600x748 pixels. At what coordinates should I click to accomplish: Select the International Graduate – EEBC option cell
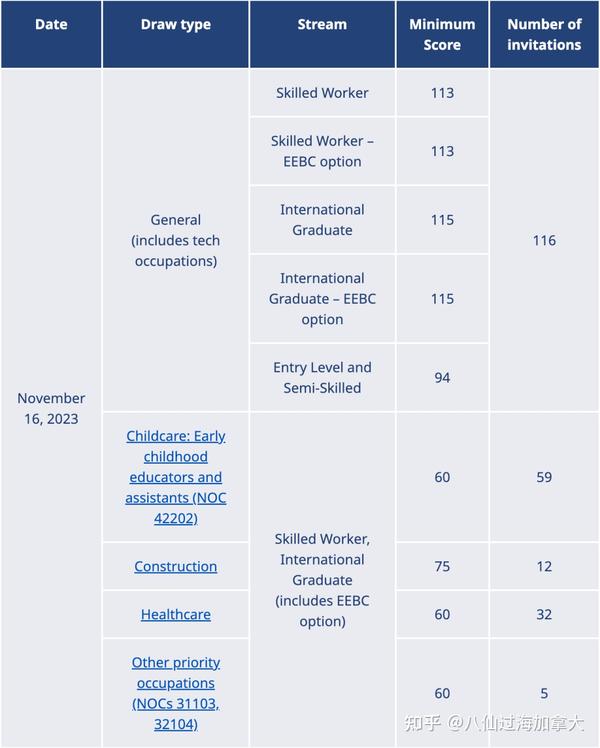322,298
